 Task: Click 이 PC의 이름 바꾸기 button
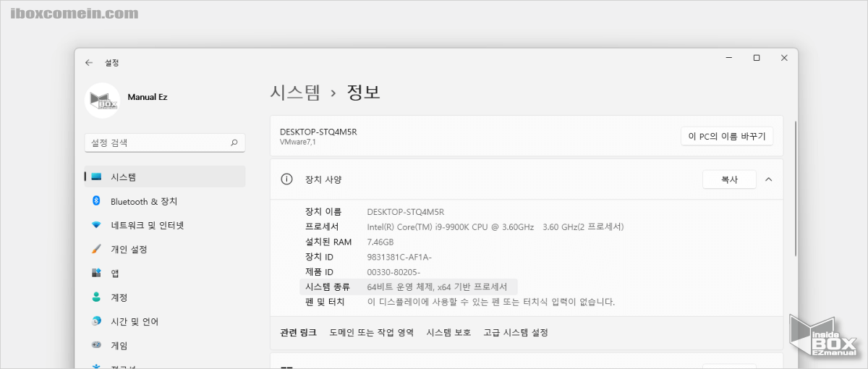pos(727,136)
